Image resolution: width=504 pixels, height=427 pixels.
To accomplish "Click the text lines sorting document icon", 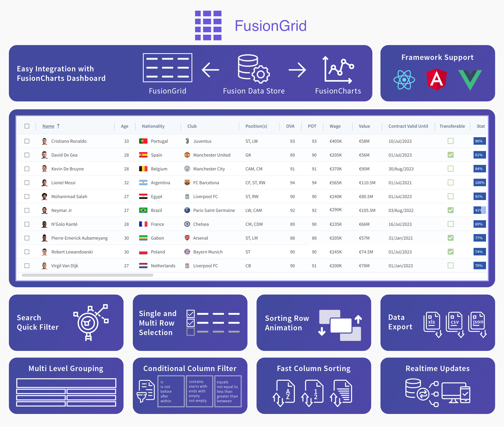I will 341,393.
